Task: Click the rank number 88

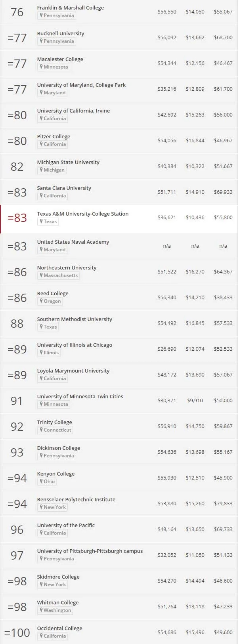Action: pos(17,324)
